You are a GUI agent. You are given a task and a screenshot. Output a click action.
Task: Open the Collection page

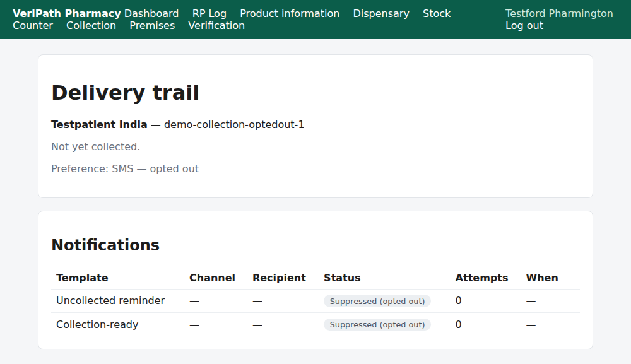point(91,26)
